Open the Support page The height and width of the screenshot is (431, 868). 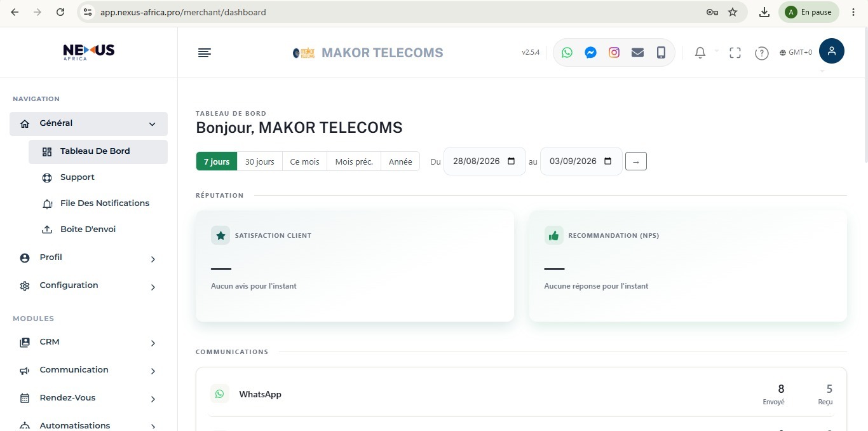tap(98, 178)
